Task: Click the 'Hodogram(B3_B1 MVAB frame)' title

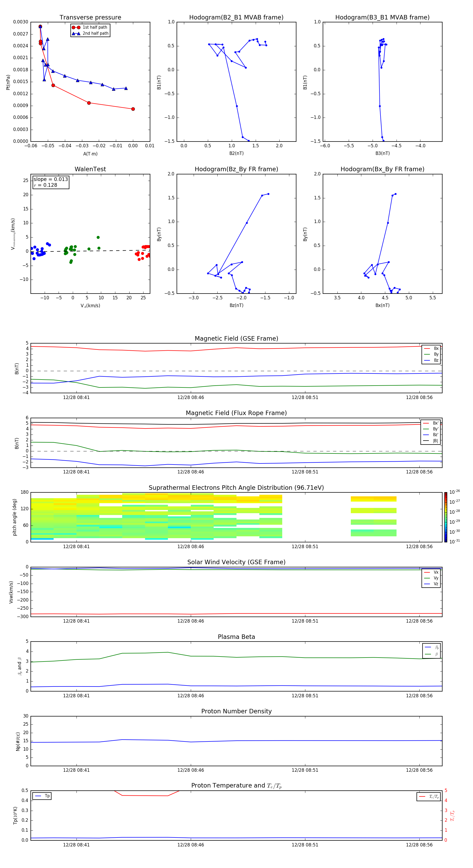Action: [382, 17]
